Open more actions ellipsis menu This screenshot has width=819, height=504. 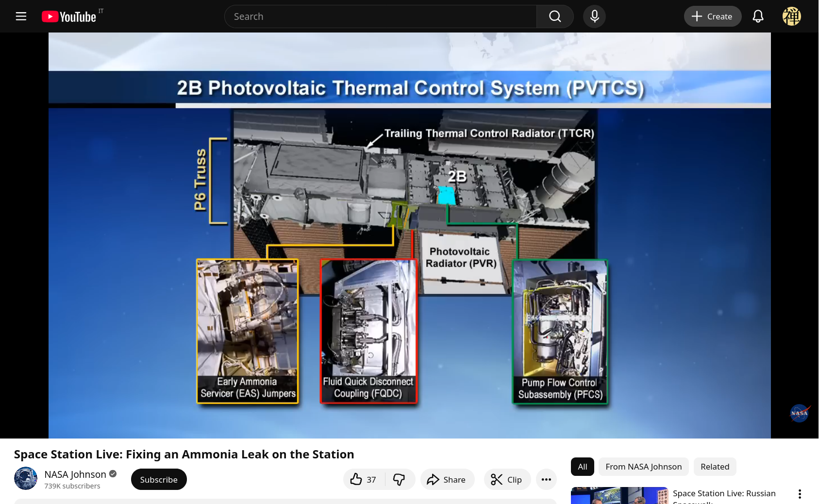(x=546, y=479)
